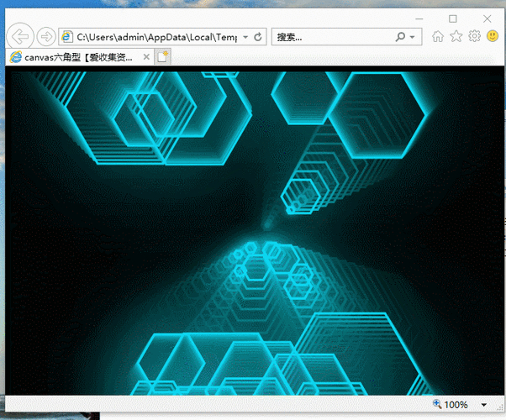Expand the address bar history dropdown

coord(245,37)
